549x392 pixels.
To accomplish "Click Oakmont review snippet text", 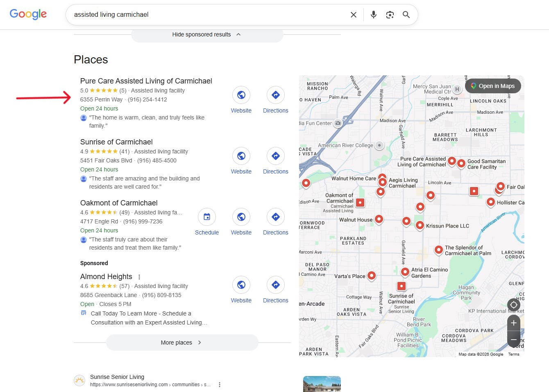I will click(135, 243).
